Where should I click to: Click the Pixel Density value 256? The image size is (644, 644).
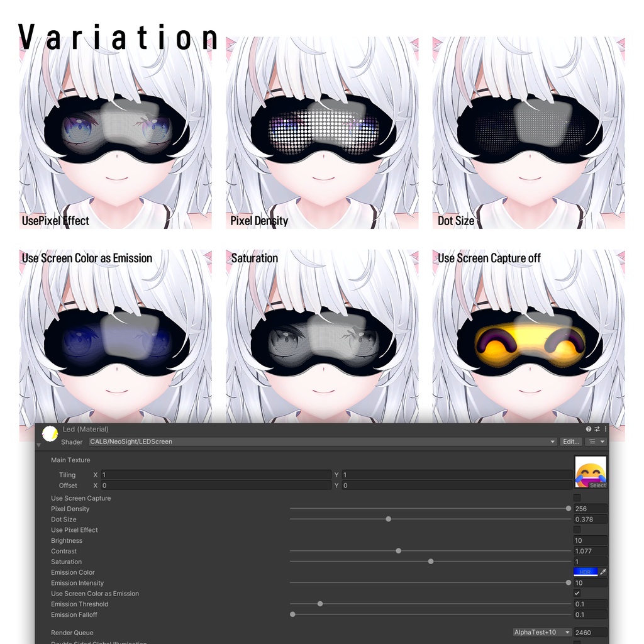point(590,508)
